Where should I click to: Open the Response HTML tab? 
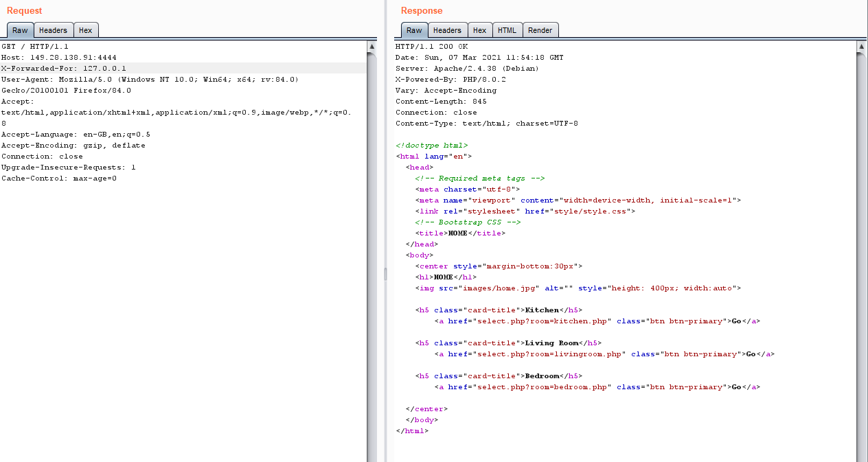click(x=507, y=30)
